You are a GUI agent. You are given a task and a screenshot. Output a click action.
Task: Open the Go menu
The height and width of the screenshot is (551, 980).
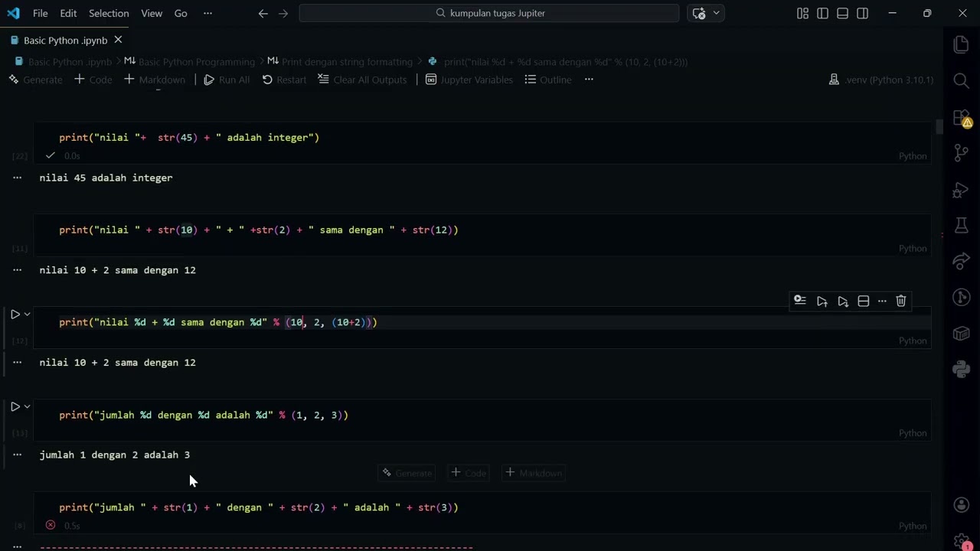pyautogui.click(x=181, y=13)
